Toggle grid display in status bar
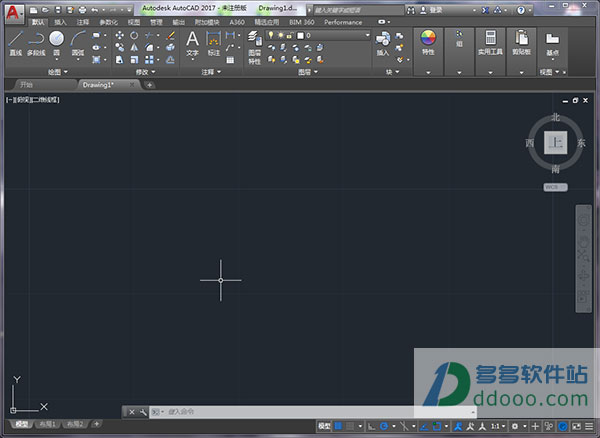The image size is (600, 438). (338, 426)
